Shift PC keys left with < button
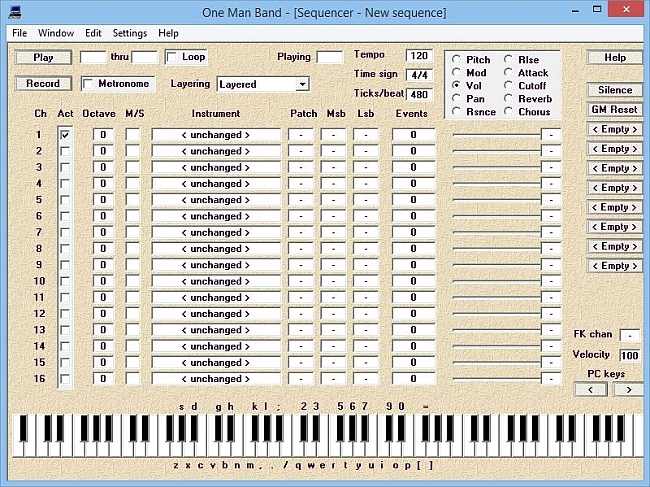The width and height of the screenshot is (650, 487). tap(591, 390)
